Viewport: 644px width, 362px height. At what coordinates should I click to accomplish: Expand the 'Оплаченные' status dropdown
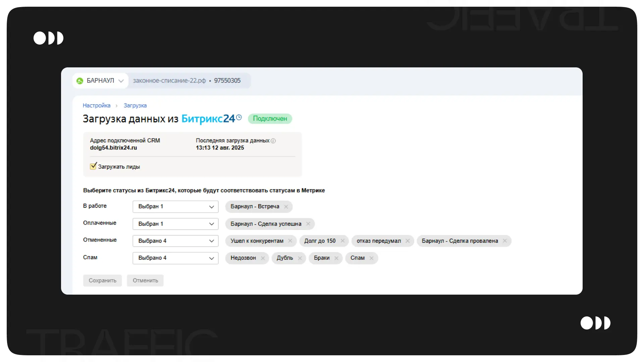175,224
